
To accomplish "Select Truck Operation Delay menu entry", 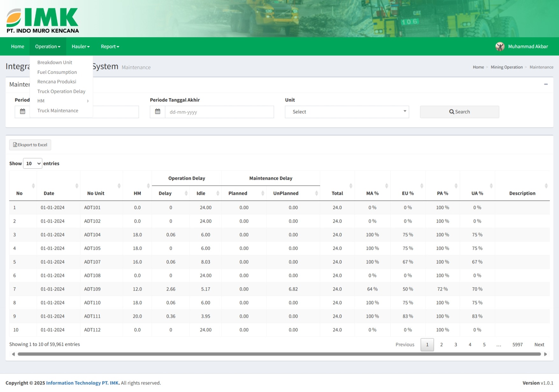I will [x=61, y=91].
